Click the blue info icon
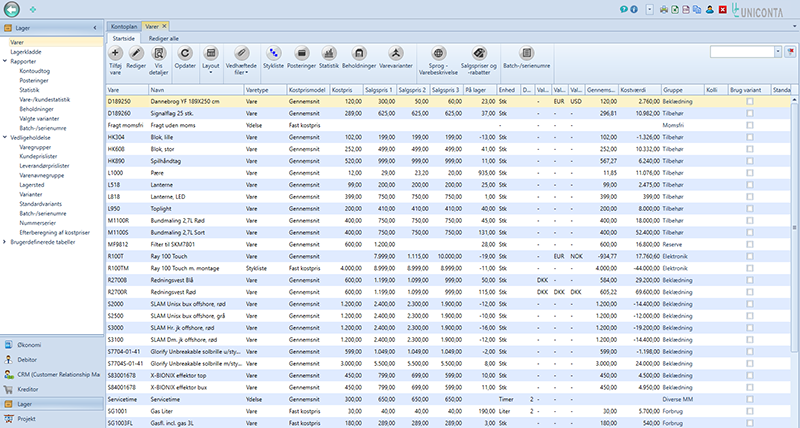 pyautogui.click(x=634, y=9)
